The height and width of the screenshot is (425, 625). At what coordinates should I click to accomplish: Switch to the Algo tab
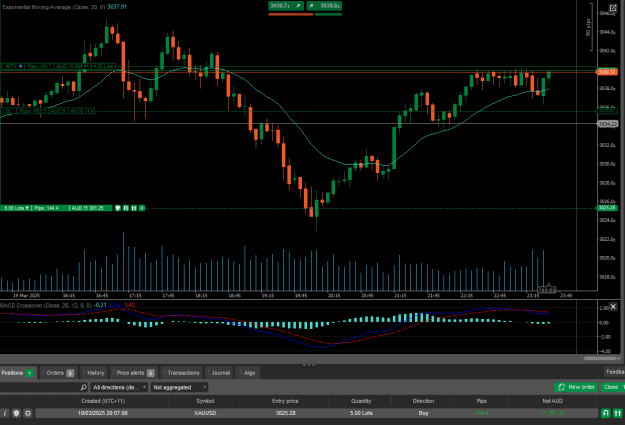click(248, 373)
